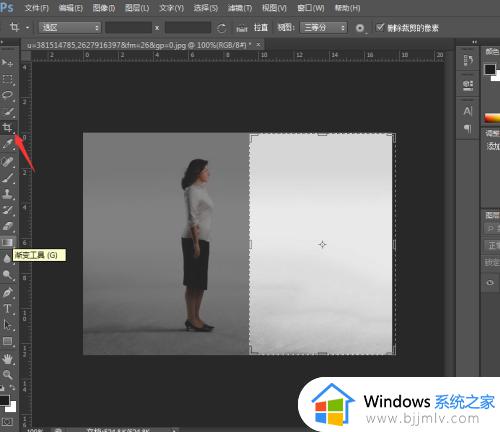Select the Pen tool
The height and width of the screenshot is (432, 500).
(7, 292)
